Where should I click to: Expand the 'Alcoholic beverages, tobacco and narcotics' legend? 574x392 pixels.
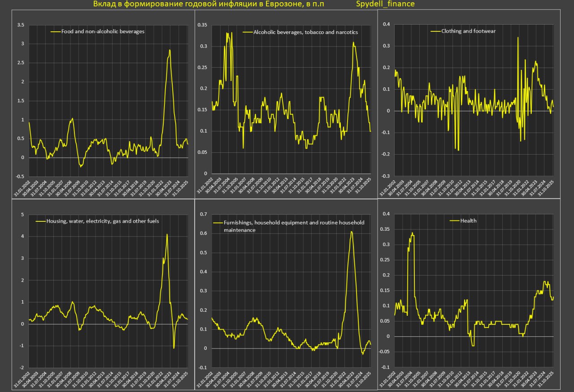[x=306, y=32]
